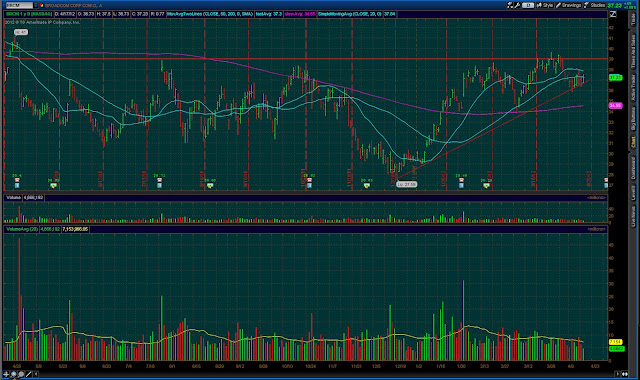Open the Style menu

point(544,5)
